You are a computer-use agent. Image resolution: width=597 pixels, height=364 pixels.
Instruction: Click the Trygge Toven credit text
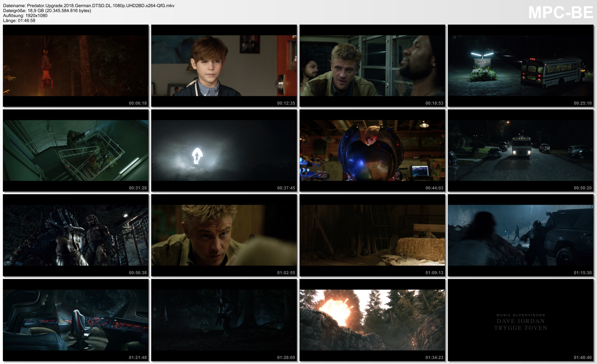(521, 328)
